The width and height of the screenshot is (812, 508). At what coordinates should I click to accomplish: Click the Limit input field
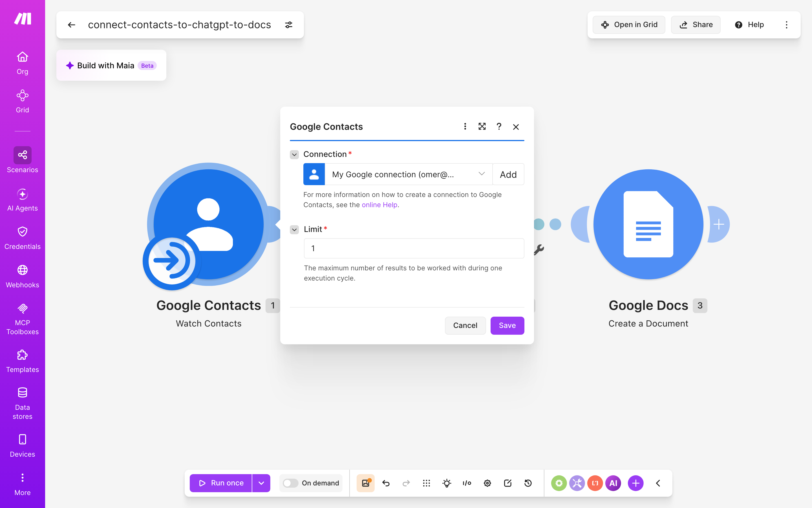click(x=414, y=248)
